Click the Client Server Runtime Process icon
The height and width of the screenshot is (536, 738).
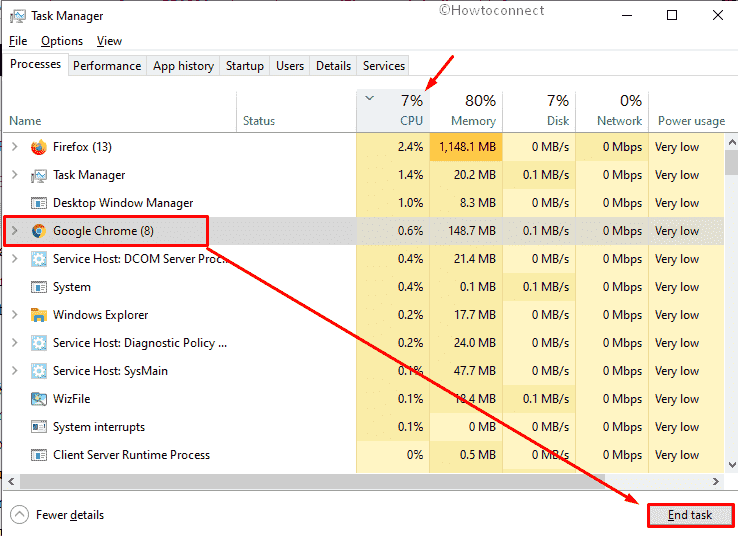tap(39, 455)
